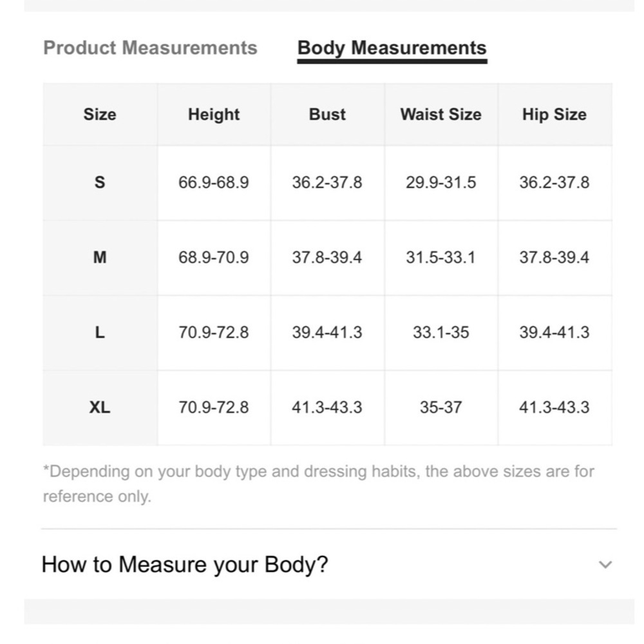Open the How to Measure your Body section

tap(327, 564)
